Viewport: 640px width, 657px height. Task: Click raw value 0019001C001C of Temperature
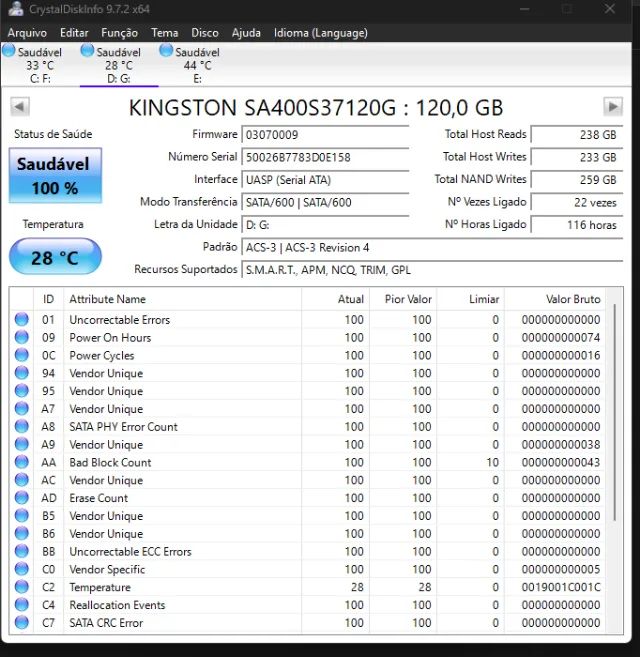click(561, 587)
